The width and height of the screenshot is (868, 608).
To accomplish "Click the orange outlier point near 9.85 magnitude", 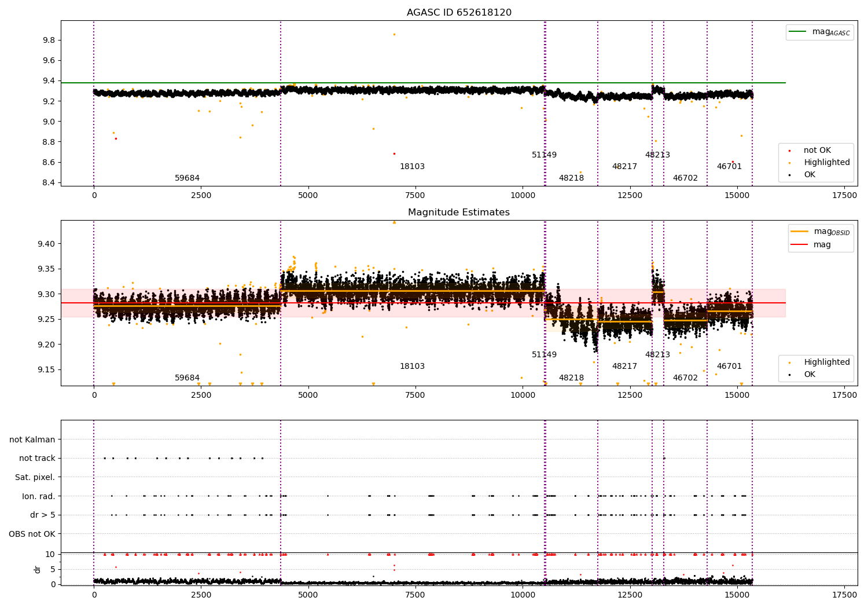I will [394, 34].
